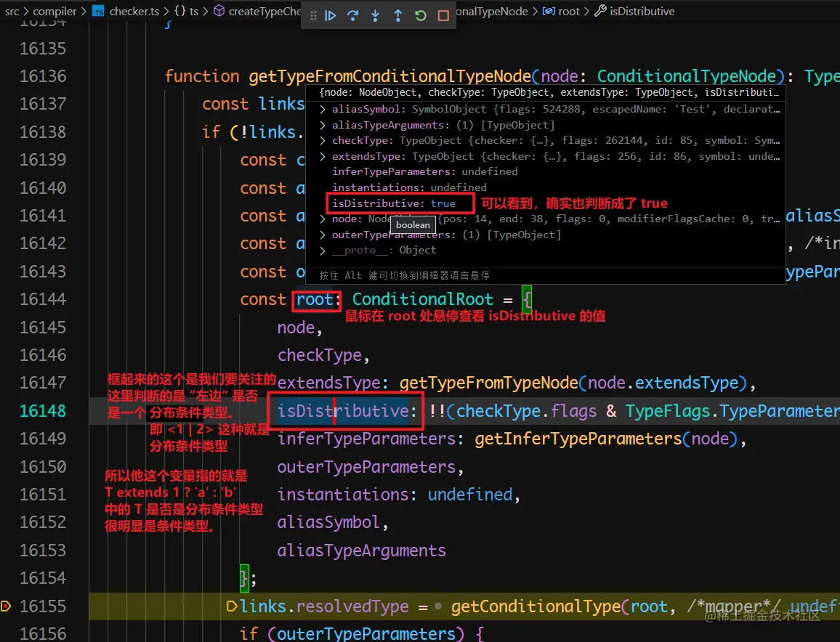Open the compiler breadcrumb segment

coord(54,11)
